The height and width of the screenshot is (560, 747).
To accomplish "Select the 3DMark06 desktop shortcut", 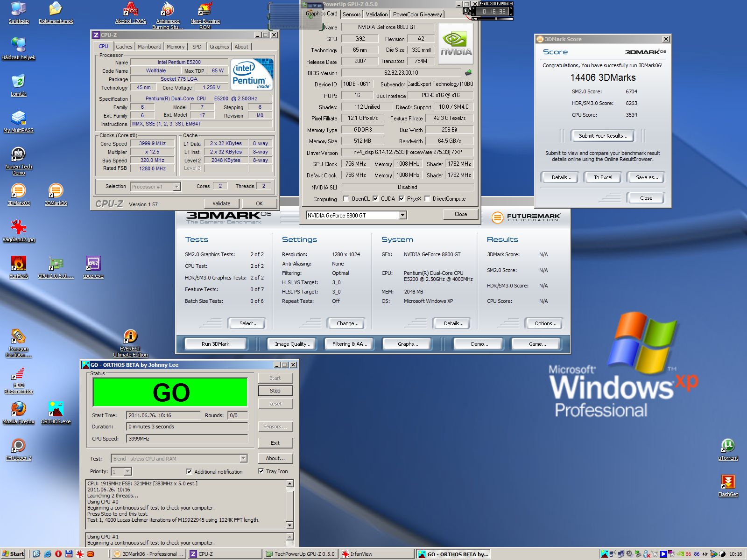I will (x=56, y=195).
